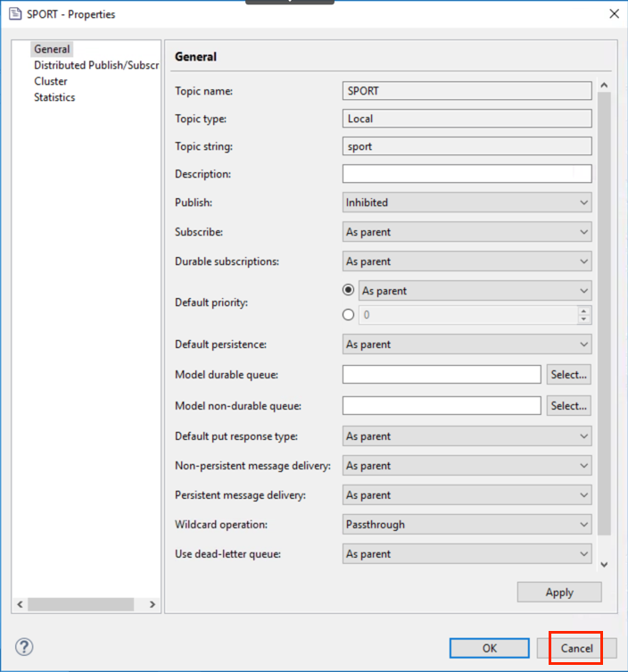Open the Default priority As parent dropdown
The width and height of the screenshot is (628, 672).
click(475, 291)
